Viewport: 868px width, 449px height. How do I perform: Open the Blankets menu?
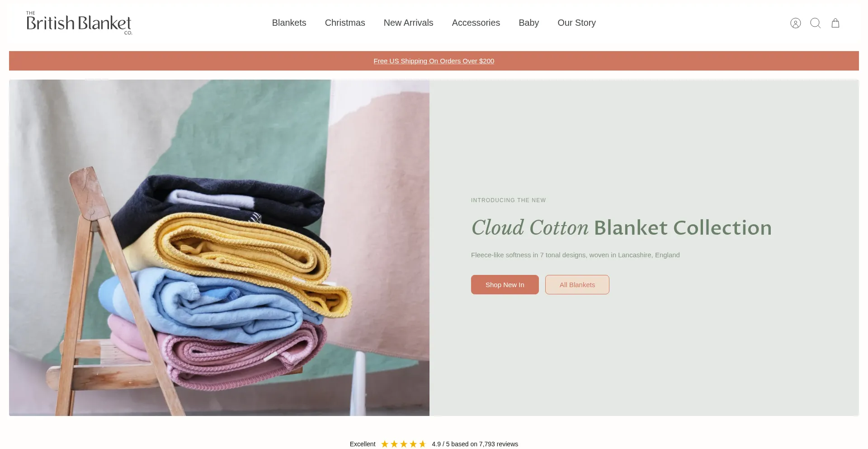(289, 23)
